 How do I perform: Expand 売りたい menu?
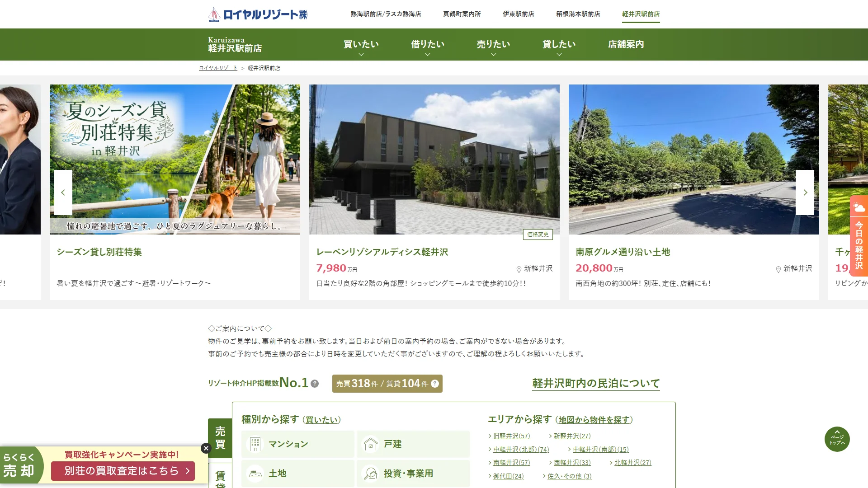point(494,45)
